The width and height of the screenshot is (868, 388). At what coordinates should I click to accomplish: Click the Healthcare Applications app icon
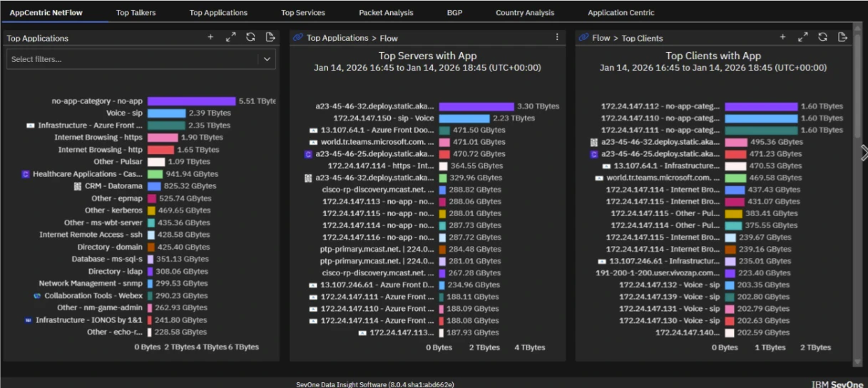[x=26, y=174]
